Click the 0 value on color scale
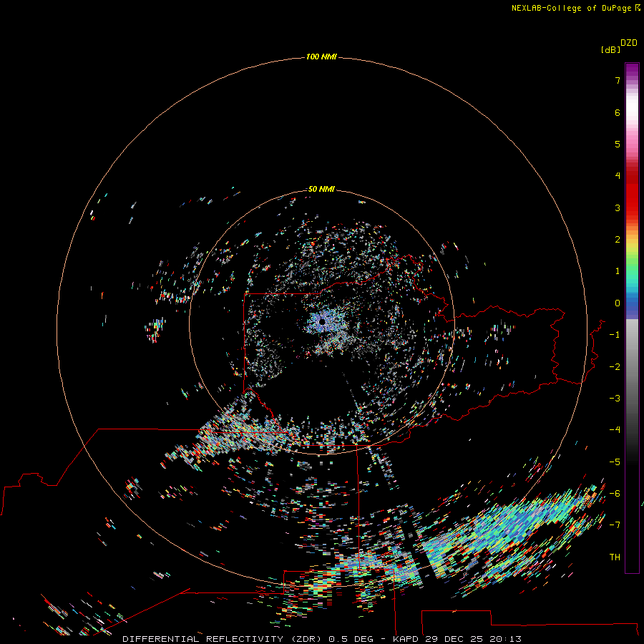Image resolution: width=644 pixels, height=644 pixels. (x=618, y=303)
